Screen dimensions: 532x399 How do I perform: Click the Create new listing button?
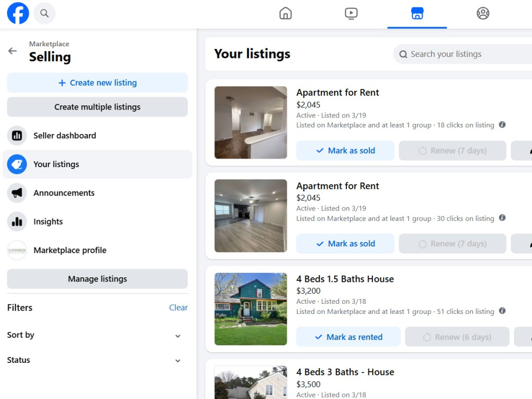point(97,83)
